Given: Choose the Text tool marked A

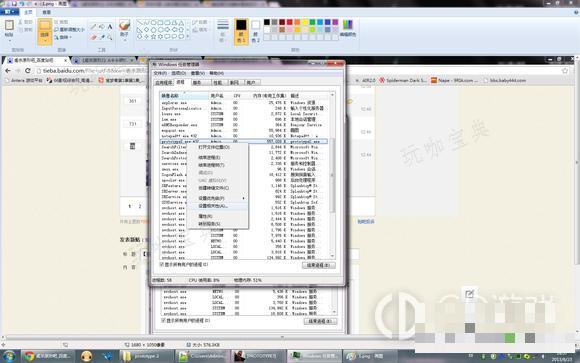Looking at the screenshot, I should [110, 27].
